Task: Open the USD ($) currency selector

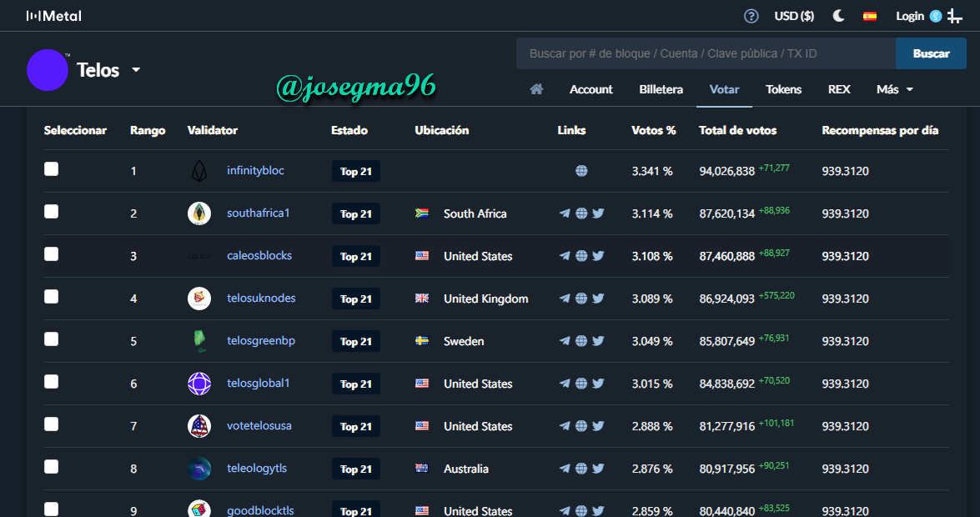Action: 794,16
